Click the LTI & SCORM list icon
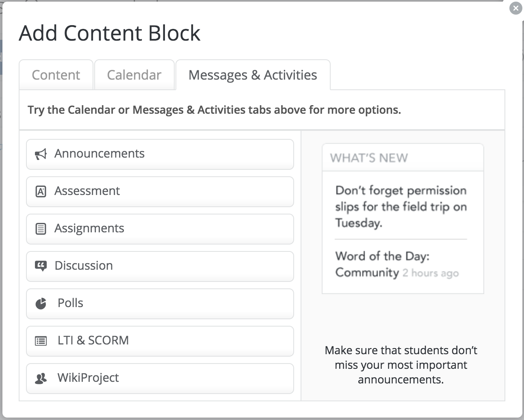 click(41, 341)
